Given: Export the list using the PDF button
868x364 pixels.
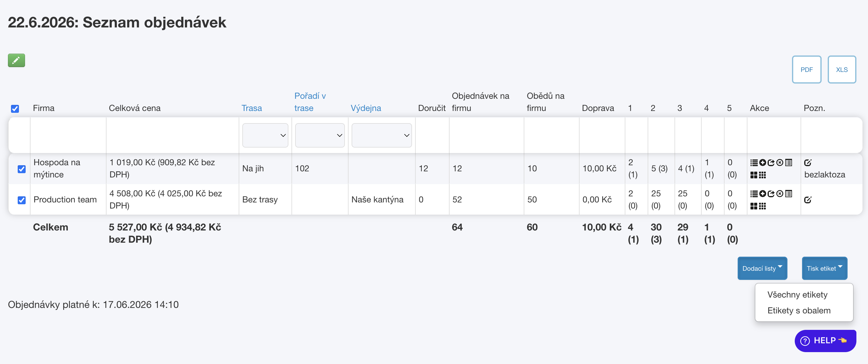Looking at the screenshot, I should (x=806, y=70).
